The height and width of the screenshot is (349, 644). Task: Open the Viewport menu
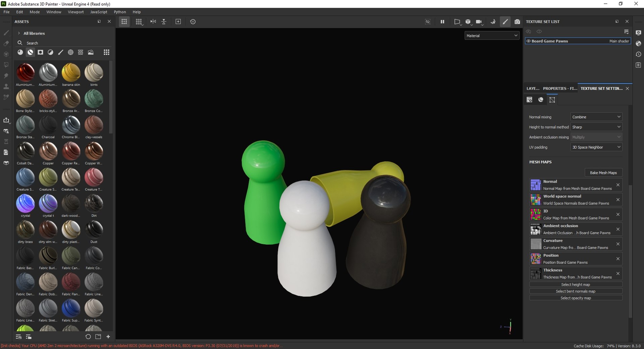pos(75,12)
